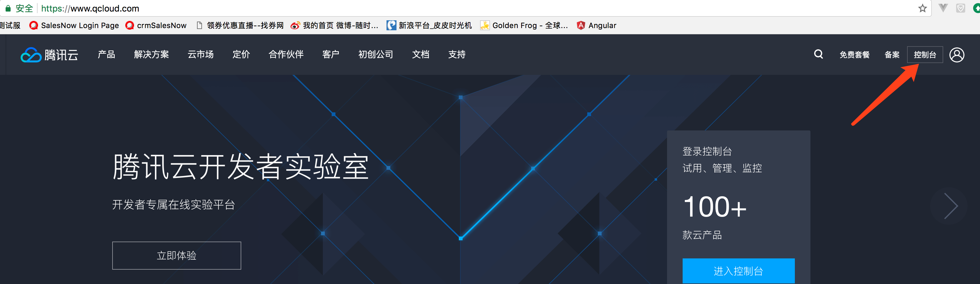The image size is (980, 284).
Task: Click the shield extension icon
Action: click(961, 8)
